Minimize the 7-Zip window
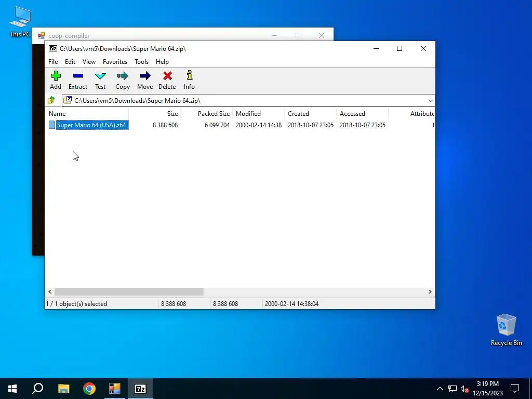The width and height of the screenshot is (532, 399). 376,48
